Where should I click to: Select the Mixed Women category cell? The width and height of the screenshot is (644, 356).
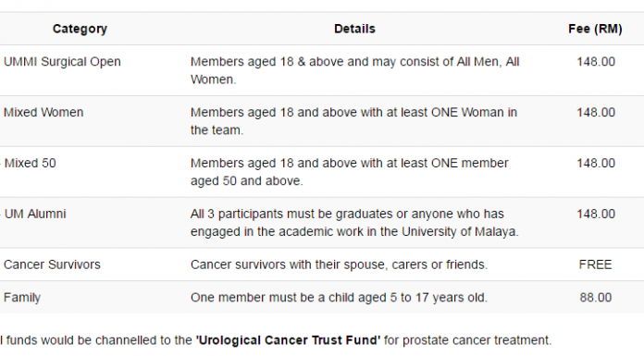tap(43, 113)
